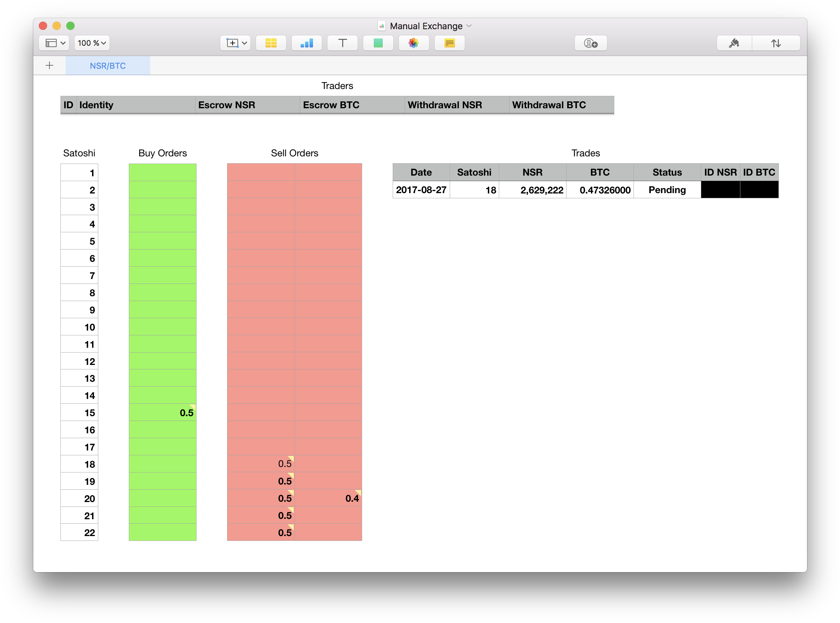Open the Format paintbrush panel
Viewport: 840px width, 623px height.
point(734,43)
